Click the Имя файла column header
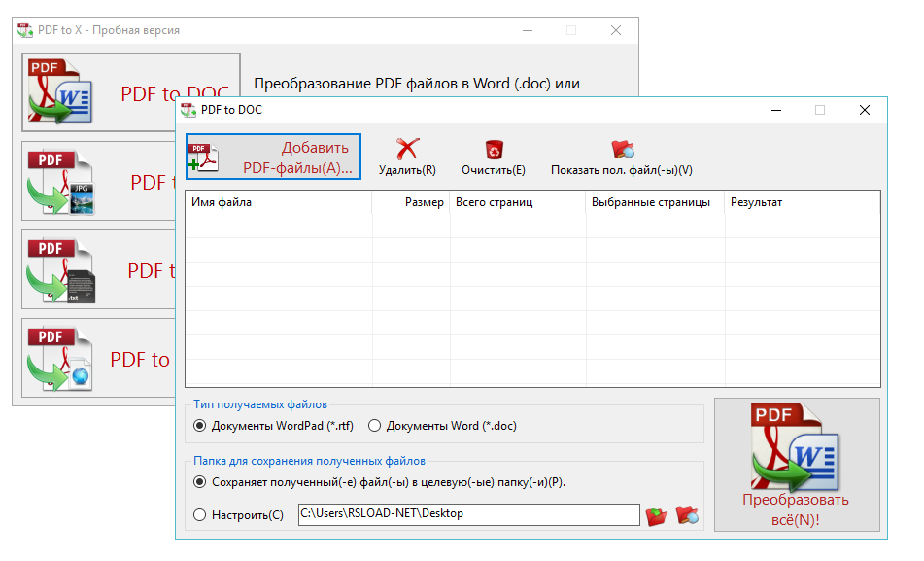Screen dimensions: 924x561 pyautogui.click(x=278, y=202)
